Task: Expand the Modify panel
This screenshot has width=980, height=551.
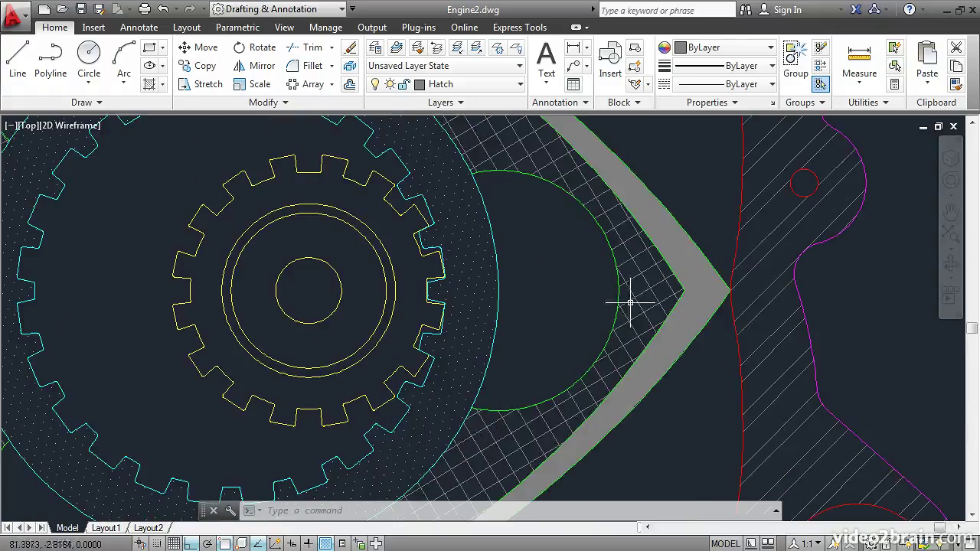Action: [x=269, y=103]
